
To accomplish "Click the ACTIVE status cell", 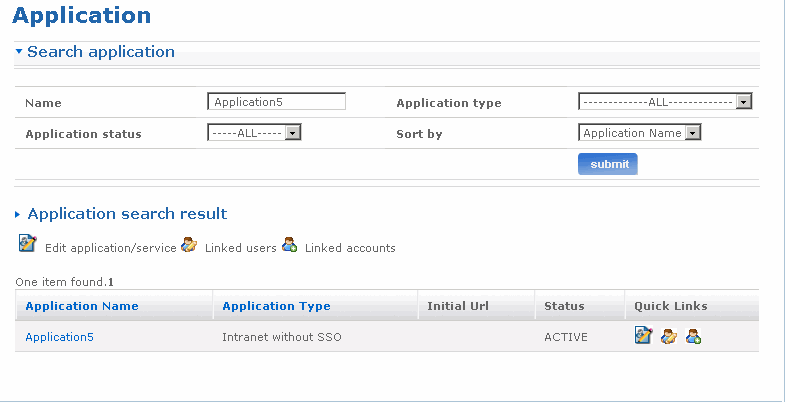I will [x=566, y=337].
